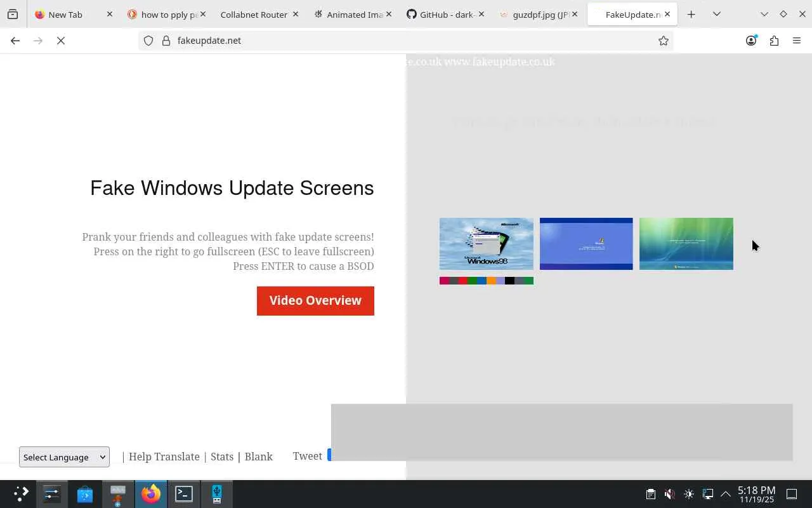812x508 pixels.
Task: Click the Video Overview button
Action: pyautogui.click(x=315, y=300)
